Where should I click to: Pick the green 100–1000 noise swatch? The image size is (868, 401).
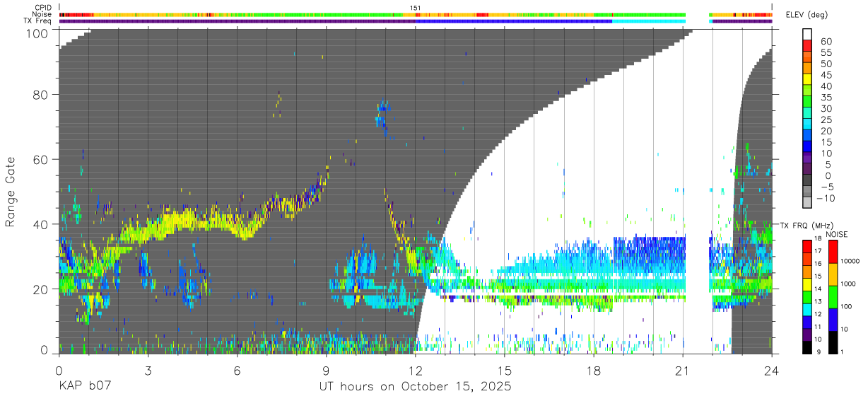click(x=832, y=297)
